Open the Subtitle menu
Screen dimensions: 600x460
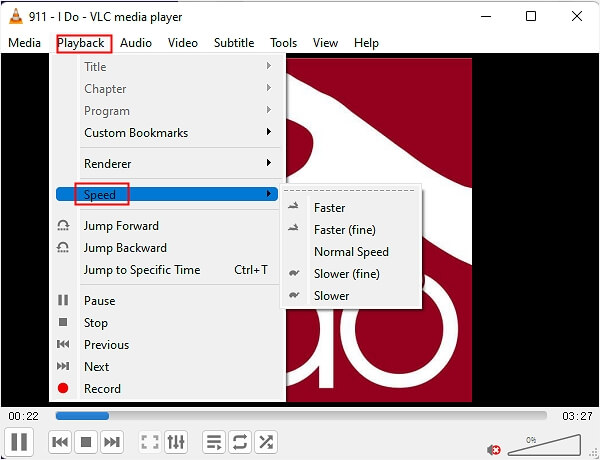pos(234,42)
